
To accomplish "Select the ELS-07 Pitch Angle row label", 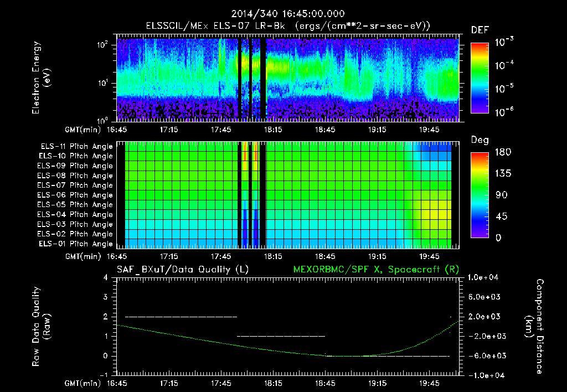I will [75, 185].
